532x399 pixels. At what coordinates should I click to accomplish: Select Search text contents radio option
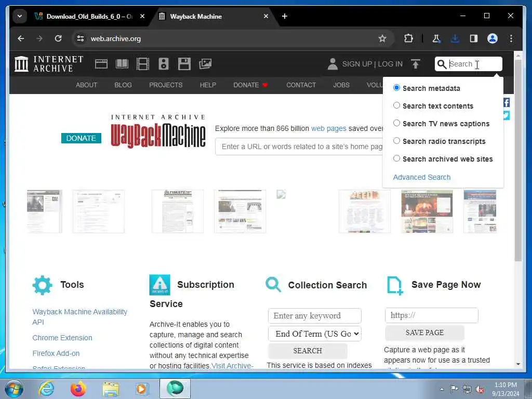tap(396, 105)
